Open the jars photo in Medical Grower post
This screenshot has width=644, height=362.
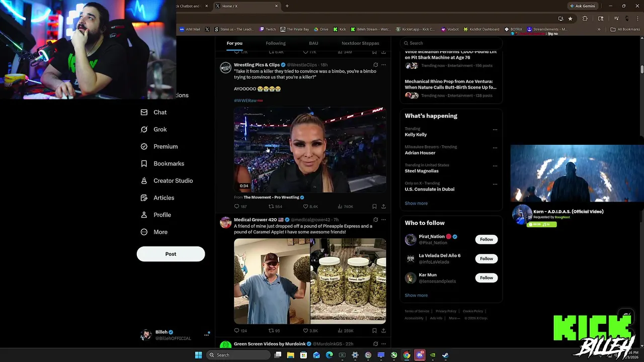[348, 281]
